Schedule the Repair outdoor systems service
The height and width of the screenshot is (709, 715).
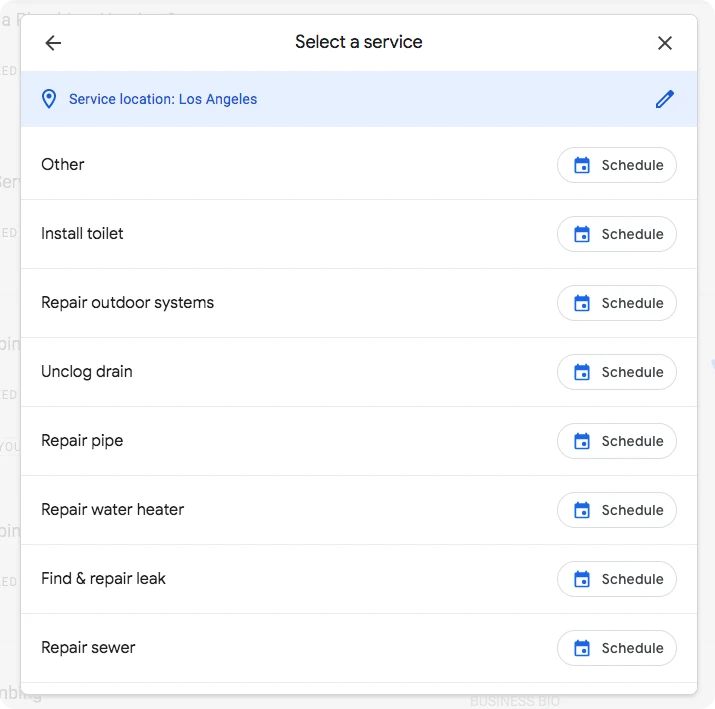point(617,303)
